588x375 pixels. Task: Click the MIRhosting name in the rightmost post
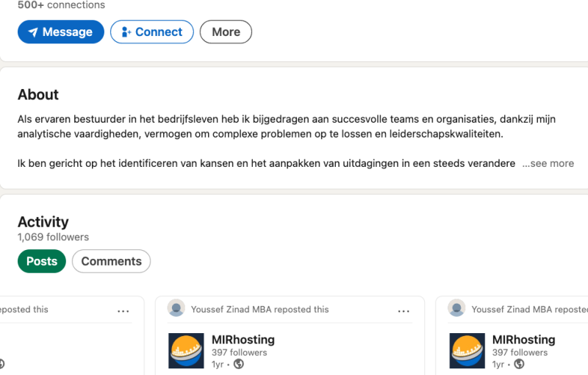(523, 340)
